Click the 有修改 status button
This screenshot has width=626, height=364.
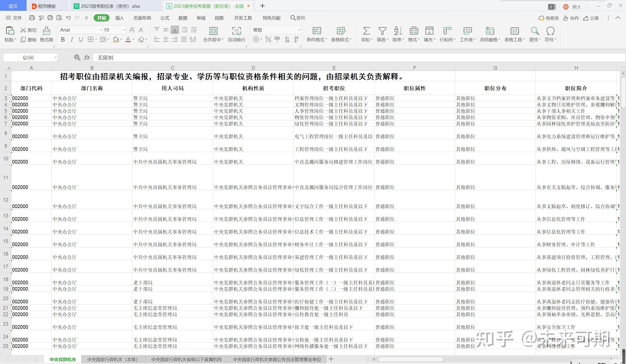549,18
